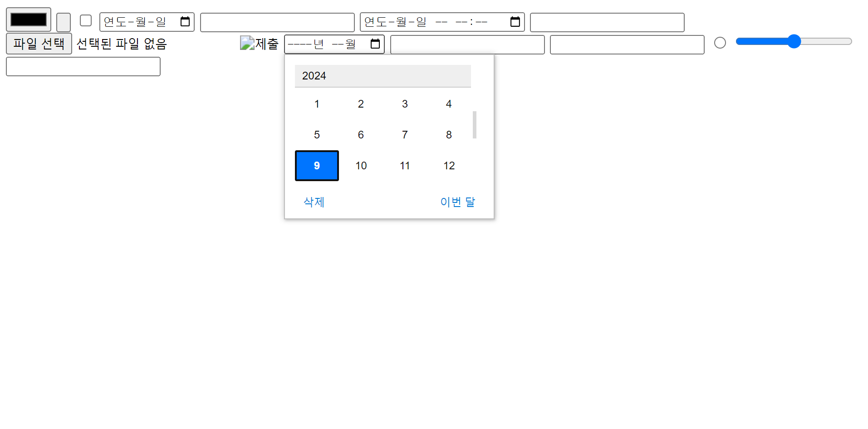
Task: Choose month 4 in the picker
Action: 449,104
